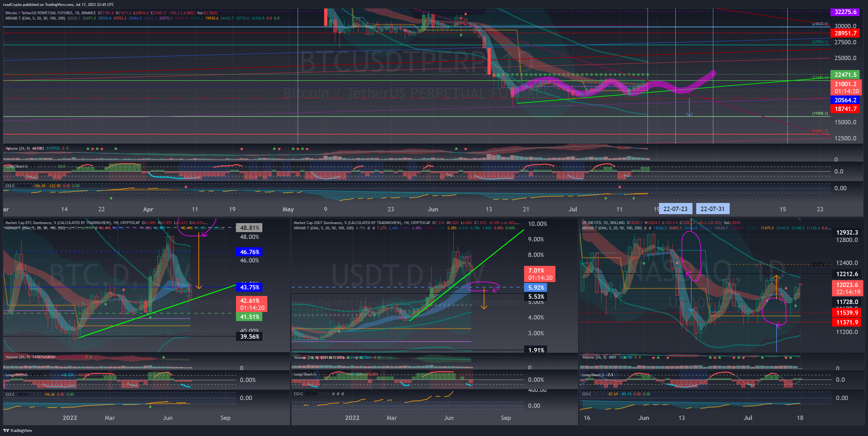Click the 12500.0 axis value on BTC chart
The image size is (868, 436).
click(845, 138)
